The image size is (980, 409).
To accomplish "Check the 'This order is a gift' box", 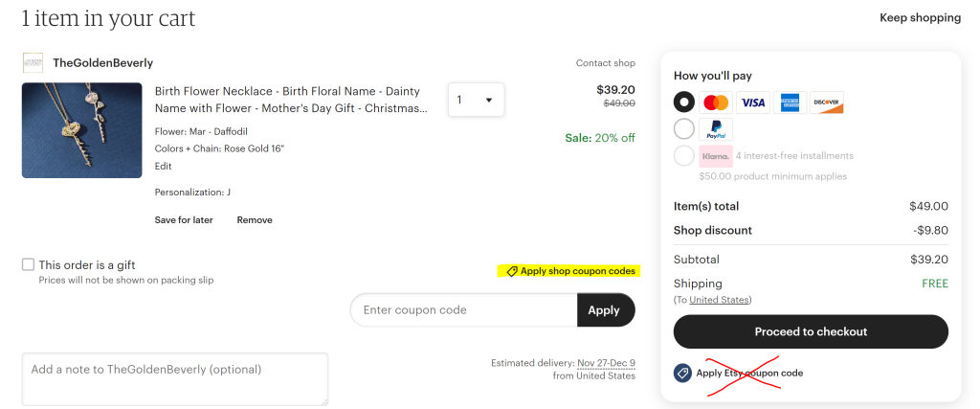I will 28,264.
